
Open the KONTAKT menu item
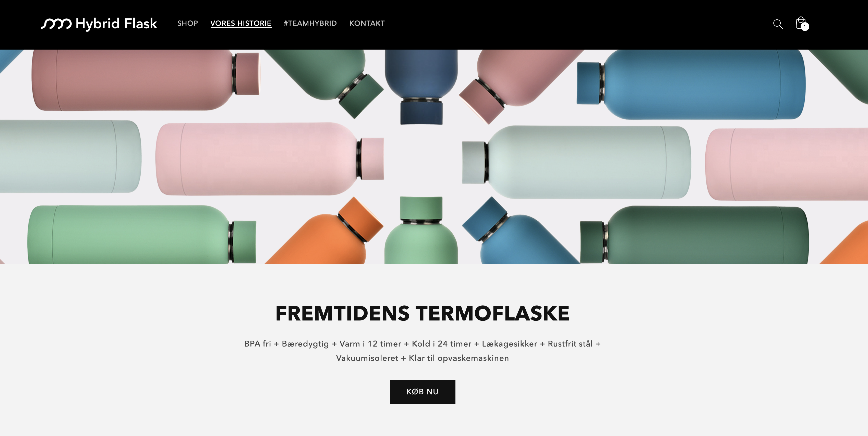367,23
